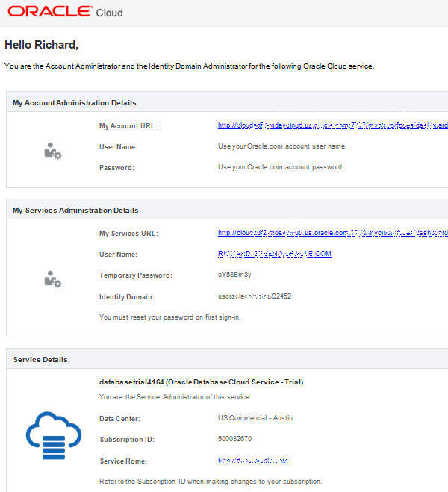Click the data center value US Commercial - Austin
The image size is (448, 492).
click(x=255, y=418)
